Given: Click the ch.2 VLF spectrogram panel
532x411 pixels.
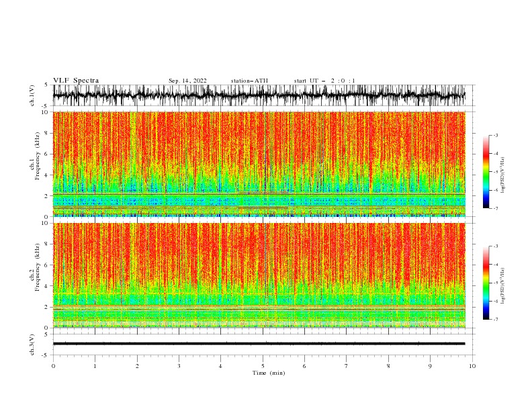Looking at the screenshot, I should coord(259,275).
